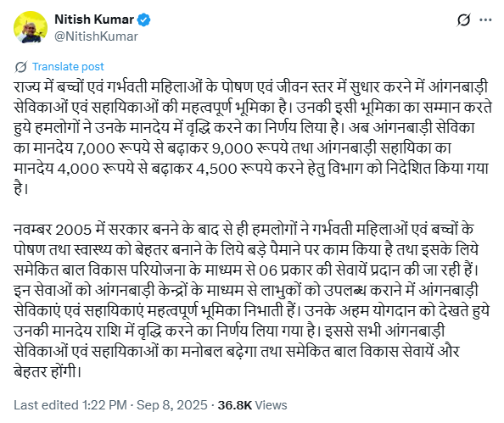This screenshot has width=504, height=423.
Task: Open Nitish Kumar's profile picture
Action: coord(31,27)
